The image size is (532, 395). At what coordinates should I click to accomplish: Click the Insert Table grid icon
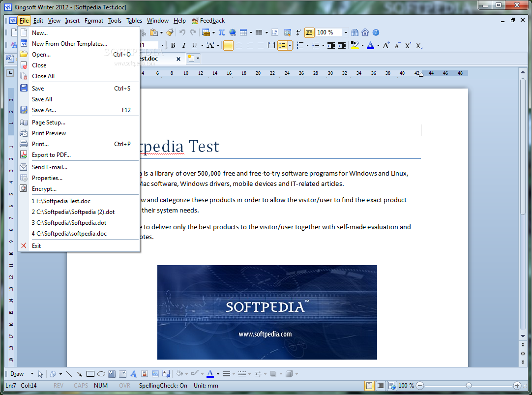tap(243, 32)
